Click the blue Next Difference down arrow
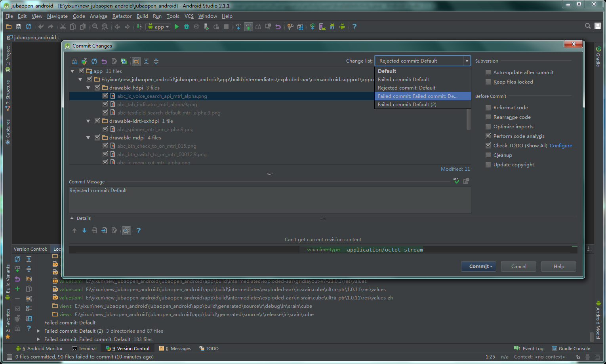 coord(84,231)
